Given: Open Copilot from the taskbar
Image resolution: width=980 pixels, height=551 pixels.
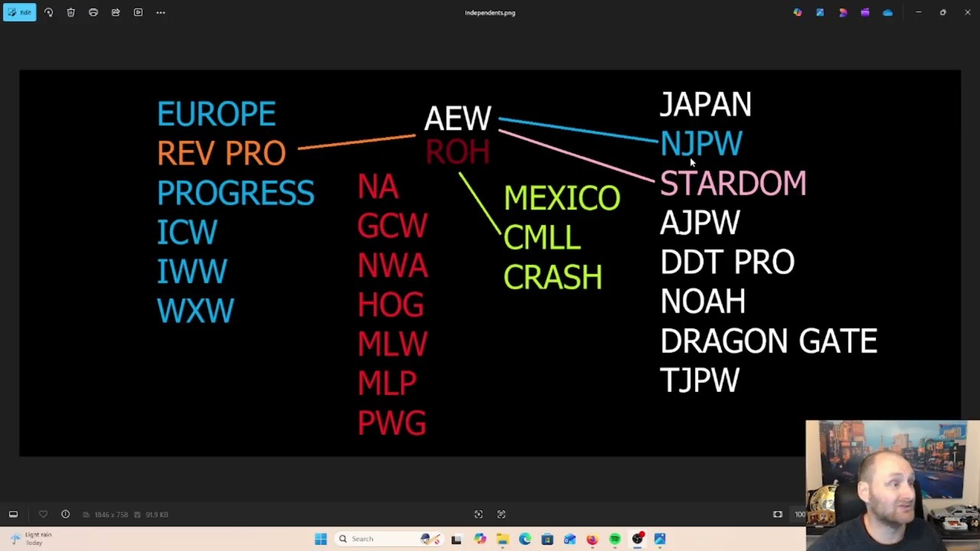Looking at the screenshot, I should point(480,539).
